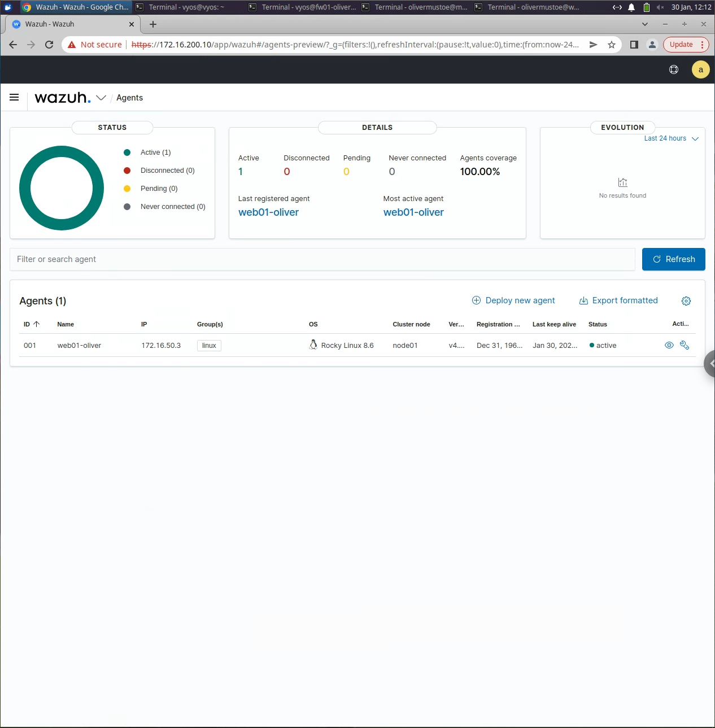Select the web01-oliver name cell
The height and width of the screenshot is (728, 715).
coord(79,346)
